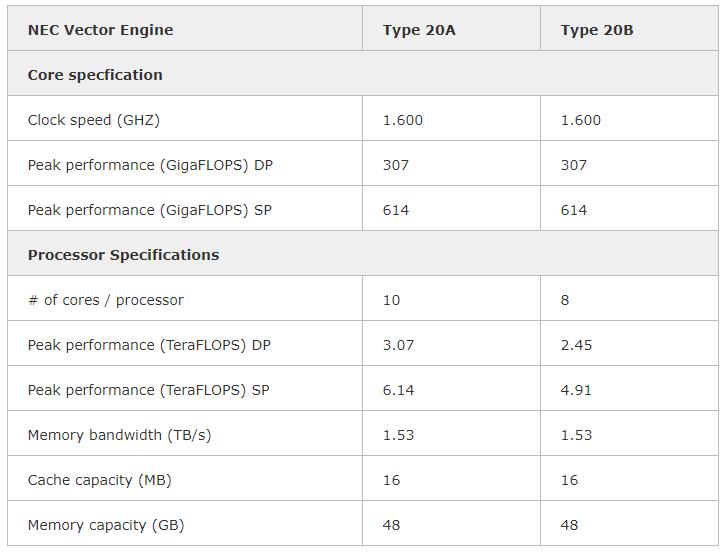Select the Type 20A clock speed 1.600
Viewport: 724px width, 552px height.
coord(403,120)
